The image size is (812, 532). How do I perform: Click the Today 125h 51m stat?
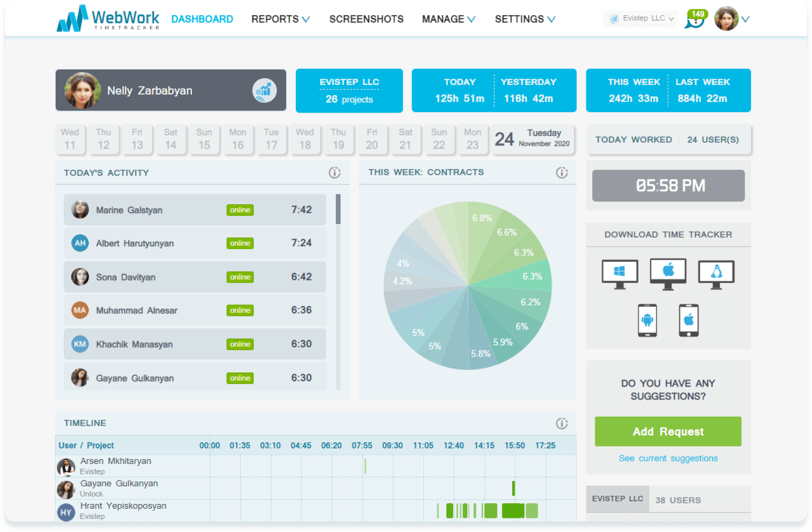(460, 91)
